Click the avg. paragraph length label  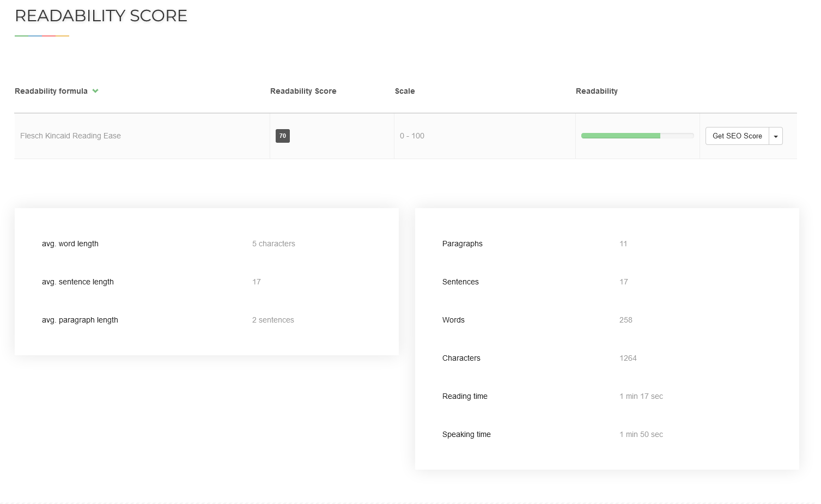pos(80,320)
